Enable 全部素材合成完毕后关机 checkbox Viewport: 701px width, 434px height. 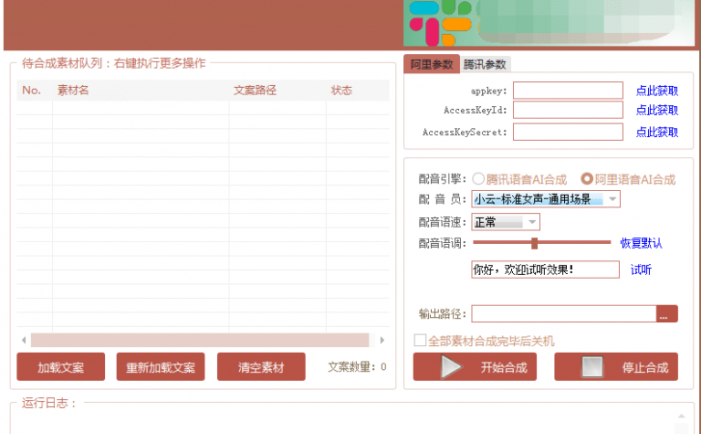click(x=420, y=341)
